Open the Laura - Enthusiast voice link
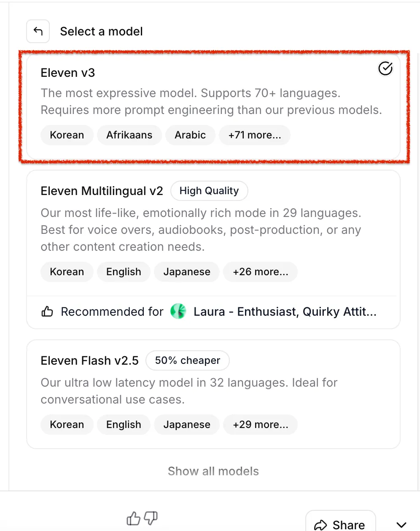This screenshot has height=531, width=420. 285,312
